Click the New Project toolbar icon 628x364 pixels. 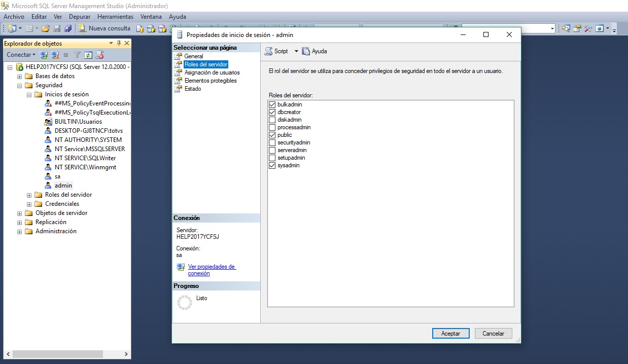12,28
